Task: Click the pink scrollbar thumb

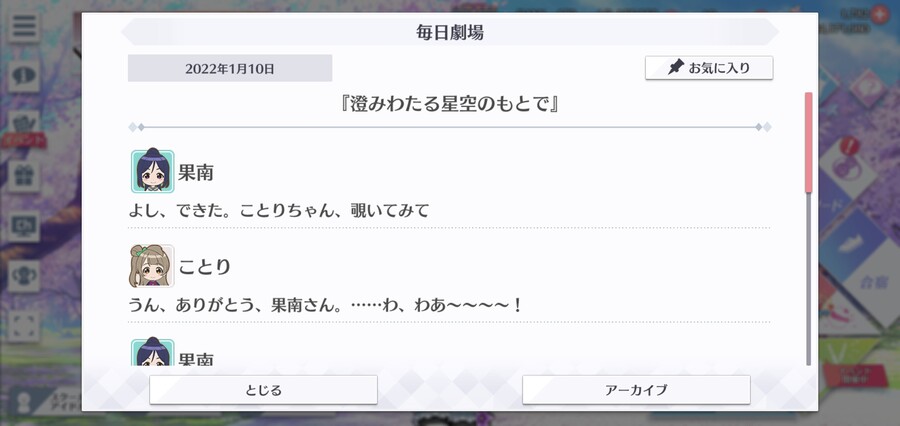Action: coord(809,142)
